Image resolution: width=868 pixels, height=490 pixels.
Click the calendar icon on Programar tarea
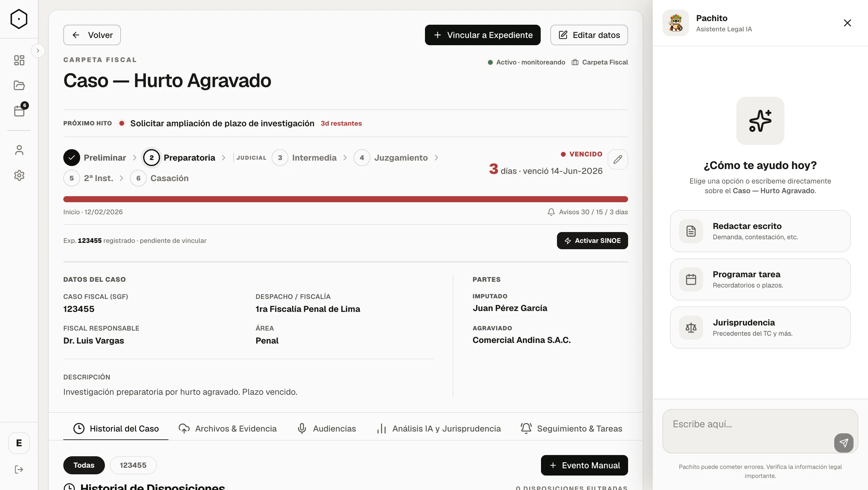[x=691, y=279]
